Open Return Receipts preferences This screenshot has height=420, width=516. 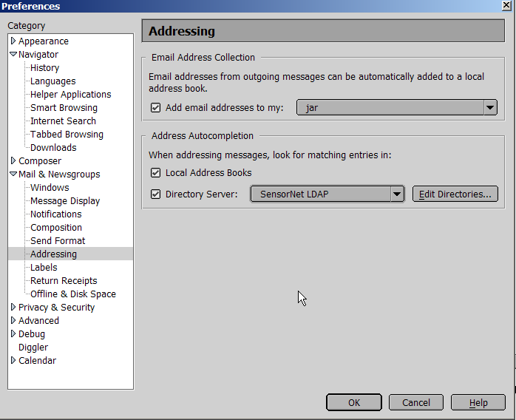(64, 281)
